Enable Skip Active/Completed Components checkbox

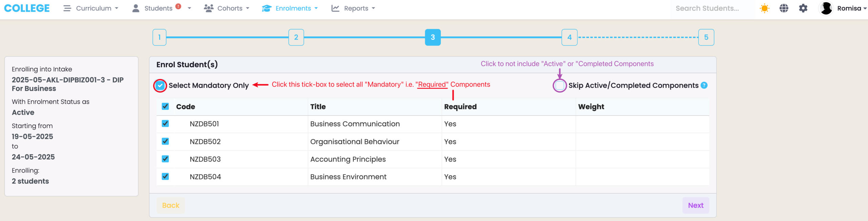pos(559,85)
